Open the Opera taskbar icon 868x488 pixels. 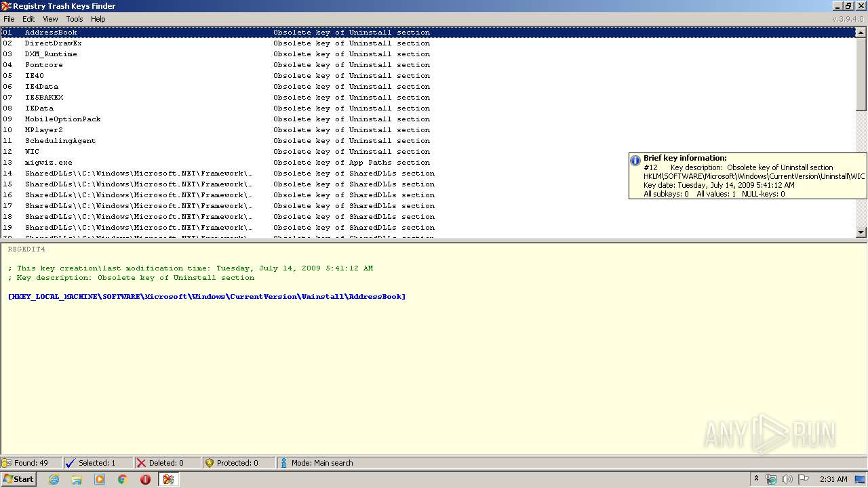pos(145,479)
